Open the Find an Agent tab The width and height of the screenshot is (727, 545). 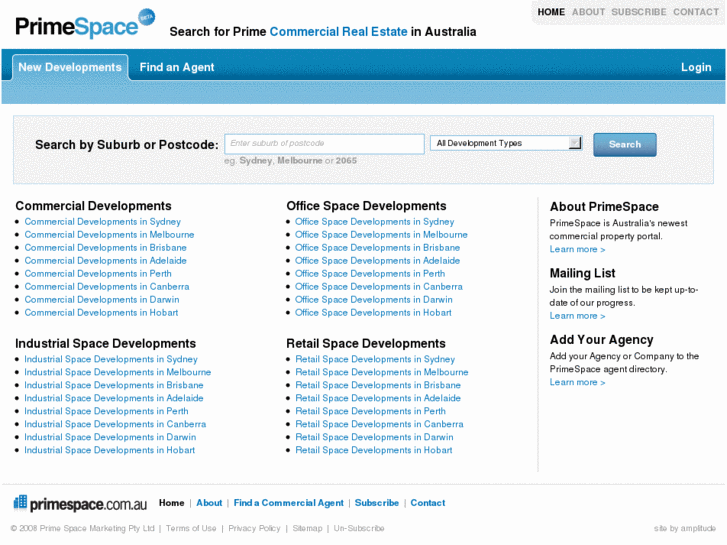click(x=177, y=67)
